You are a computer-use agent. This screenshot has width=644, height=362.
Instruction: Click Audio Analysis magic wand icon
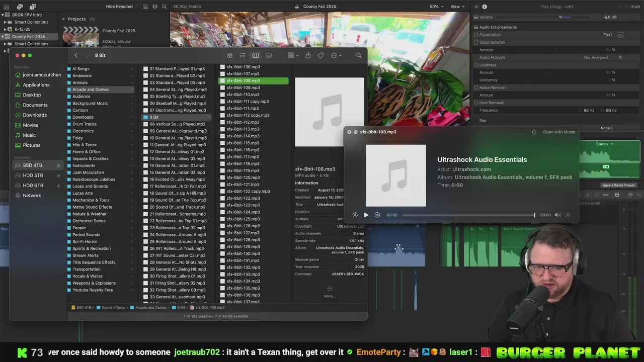(620, 57)
